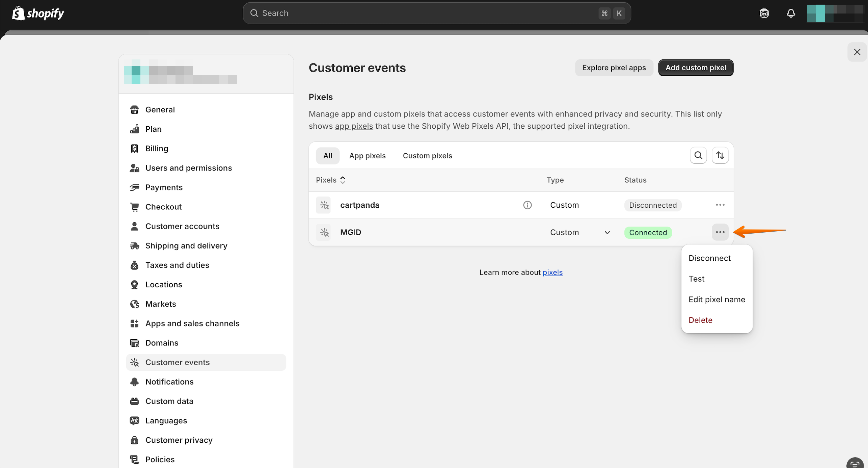Click the search pixels magnifier icon
Screen dimensions: 868x468
(698, 155)
